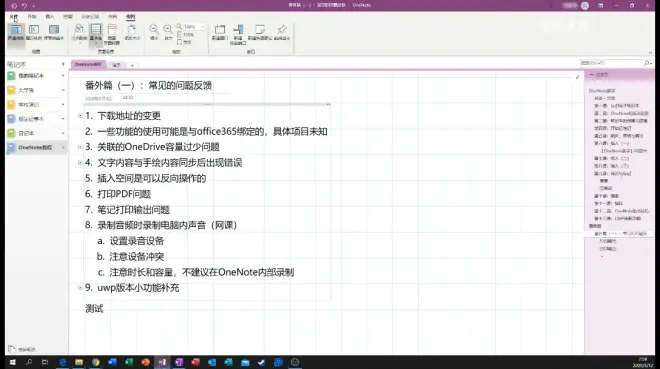Viewport: 660px width, 369px height.
Task: Expand the notebook list dropdown arrow
Action: pyautogui.click(x=63, y=64)
